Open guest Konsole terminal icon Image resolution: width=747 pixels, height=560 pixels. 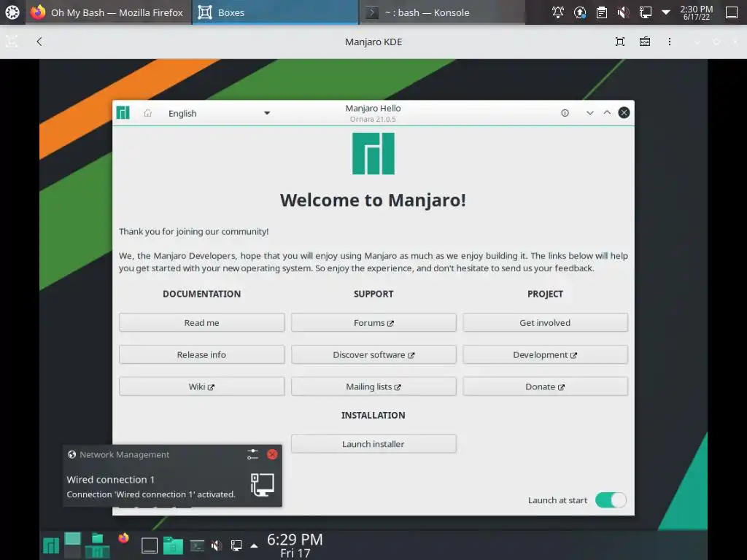[x=197, y=545]
